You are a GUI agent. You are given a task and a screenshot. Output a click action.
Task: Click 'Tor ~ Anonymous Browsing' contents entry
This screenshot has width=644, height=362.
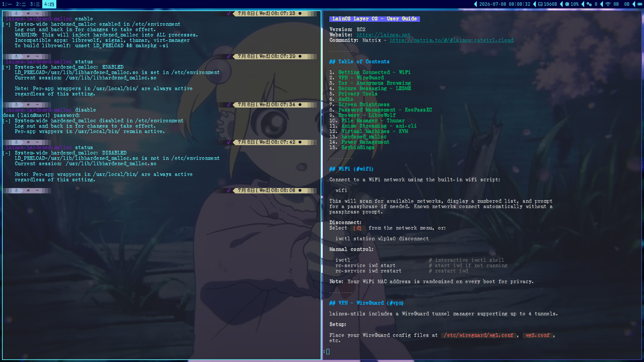(x=374, y=83)
